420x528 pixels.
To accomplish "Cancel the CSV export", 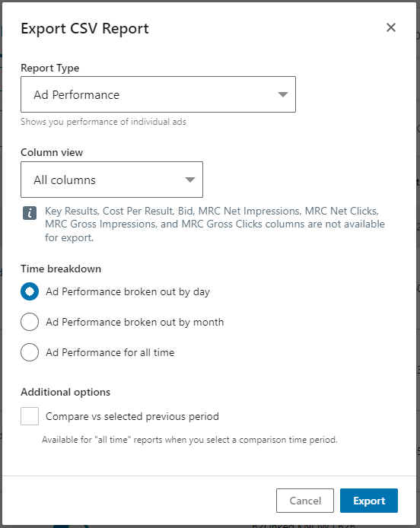I will [305, 501].
